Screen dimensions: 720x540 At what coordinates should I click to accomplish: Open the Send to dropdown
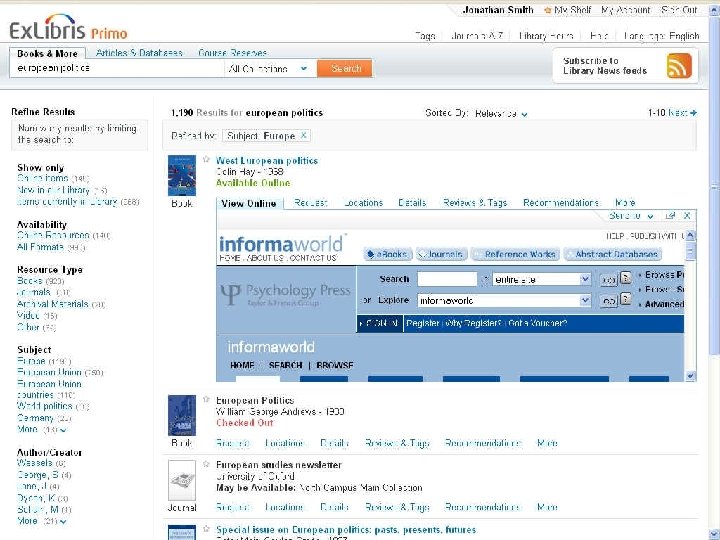point(631,215)
